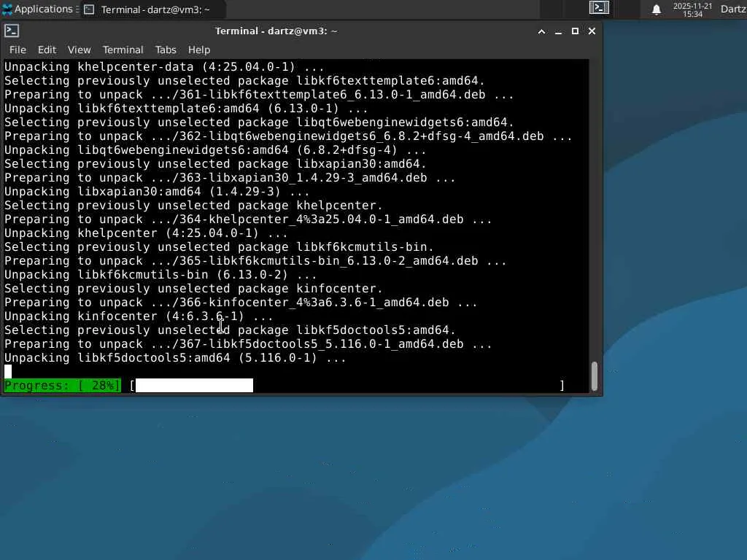Click line preparing 367-libkf5doctools5 deb
The image size is (747, 560).
tap(248, 343)
